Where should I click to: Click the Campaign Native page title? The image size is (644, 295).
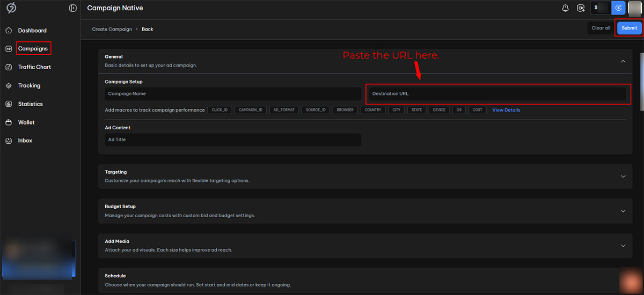click(x=115, y=8)
